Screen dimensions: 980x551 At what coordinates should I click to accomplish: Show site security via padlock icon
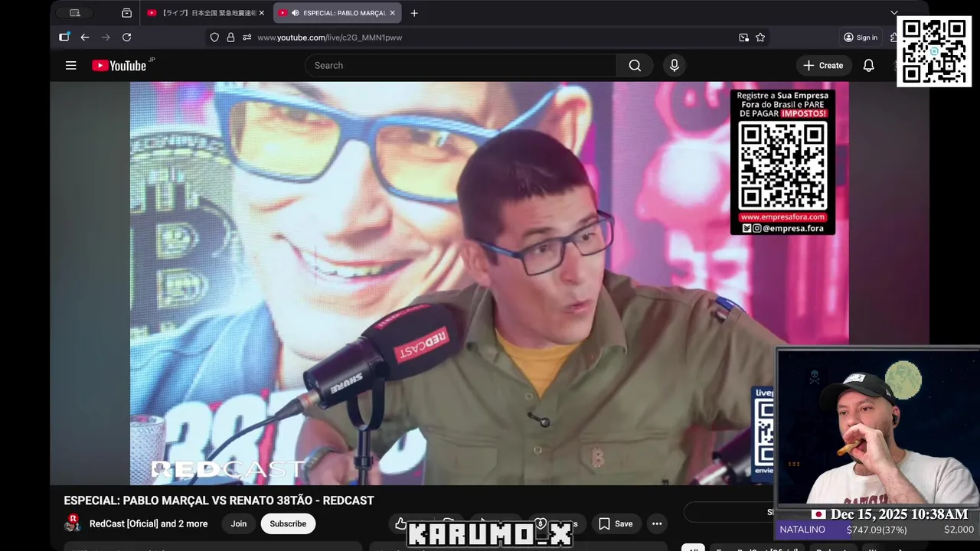coord(230,37)
